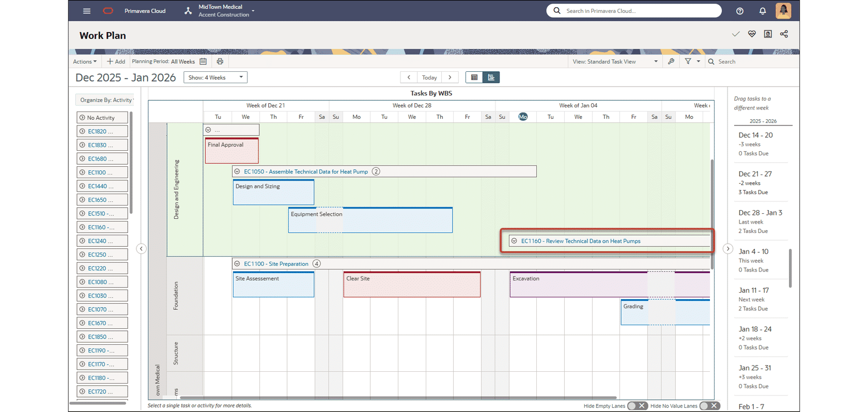Switch to table grid view icon

[474, 77]
